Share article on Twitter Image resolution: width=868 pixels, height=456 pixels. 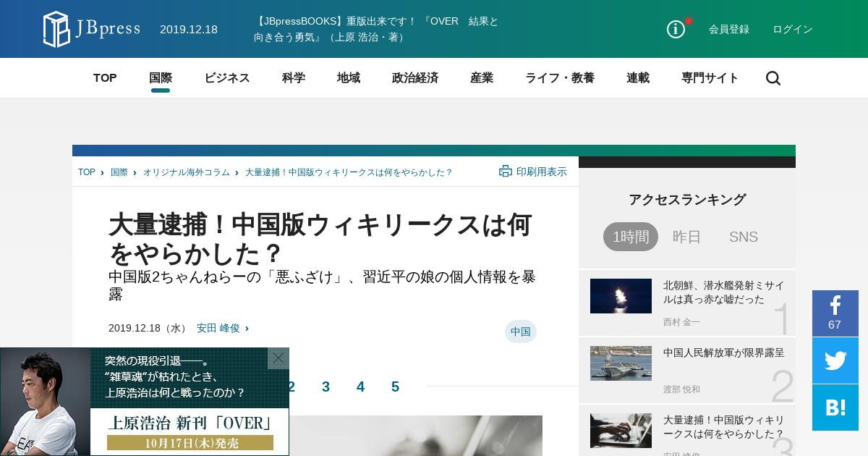[x=835, y=360]
